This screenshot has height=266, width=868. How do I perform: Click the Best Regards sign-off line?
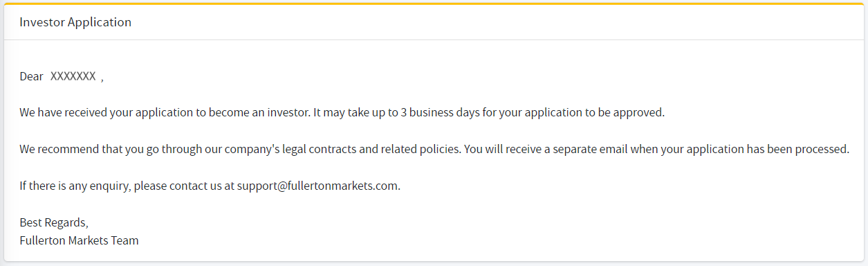click(54, 223)
